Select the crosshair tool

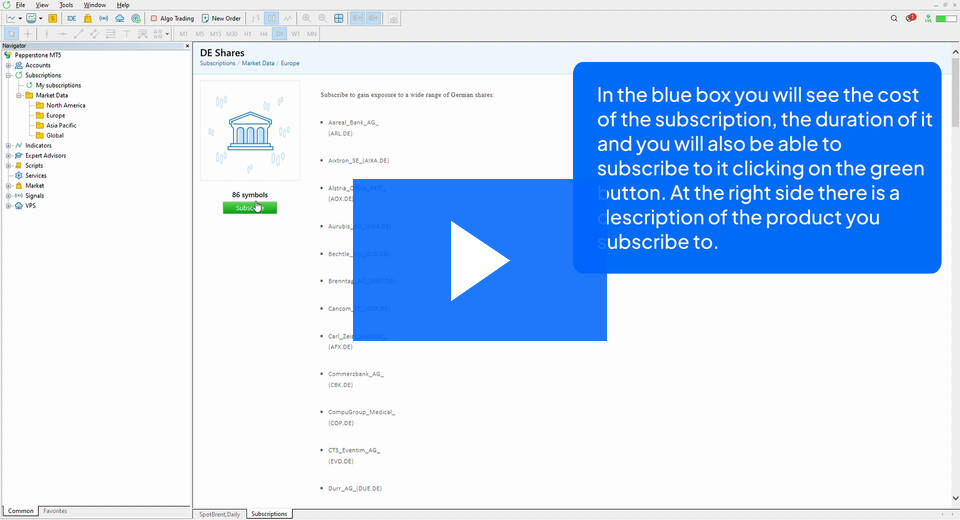tap(28, 34)
